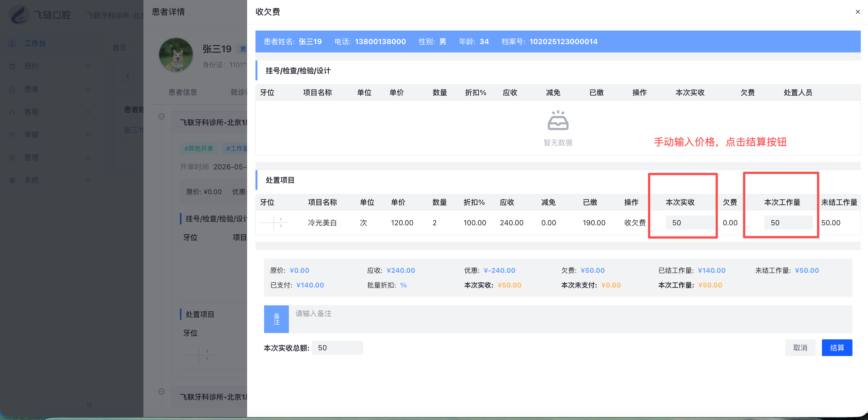
Task: Collapse the first 飞联牙科诊所-北京 record node
Action: click(161, 116)
